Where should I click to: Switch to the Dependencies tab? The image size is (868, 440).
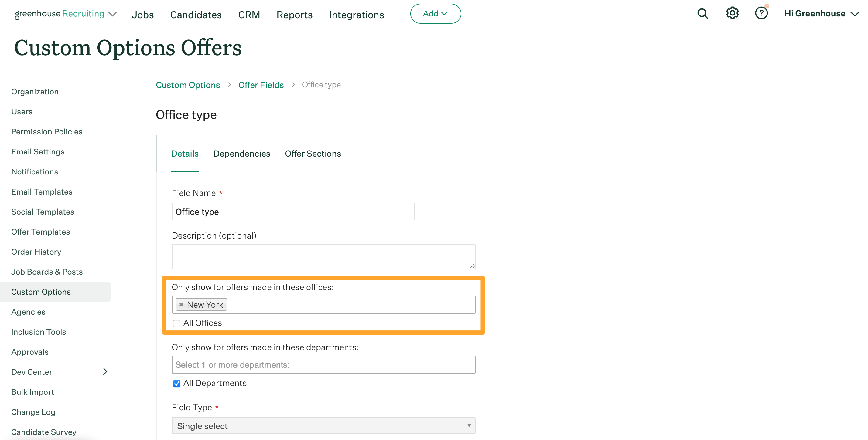(x=241, y=154)
